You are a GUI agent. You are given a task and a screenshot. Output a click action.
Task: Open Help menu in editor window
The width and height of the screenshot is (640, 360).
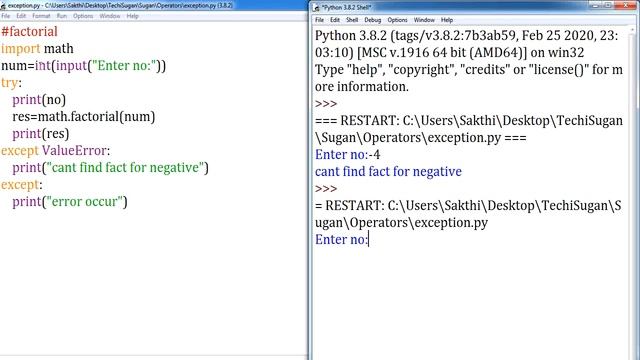[x=133, y=16]
